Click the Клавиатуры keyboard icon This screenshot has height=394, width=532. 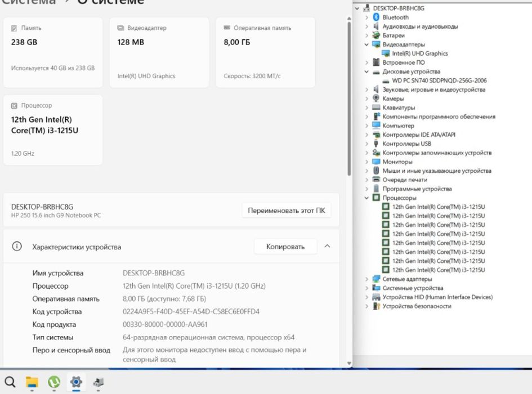click(376, 108)
